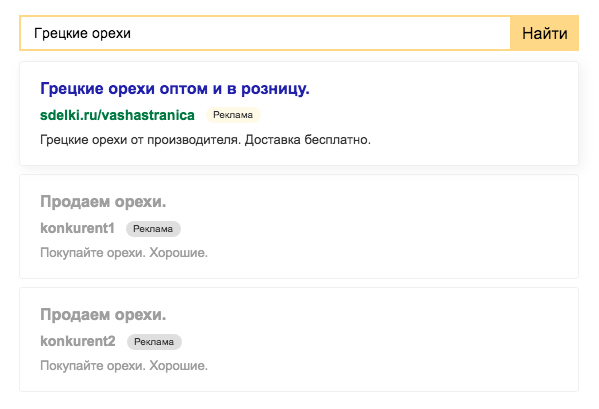The image size is (599, 409).
Task: Click the Реклама badge beside konkurent2
Action: click(x=154, y=342)
